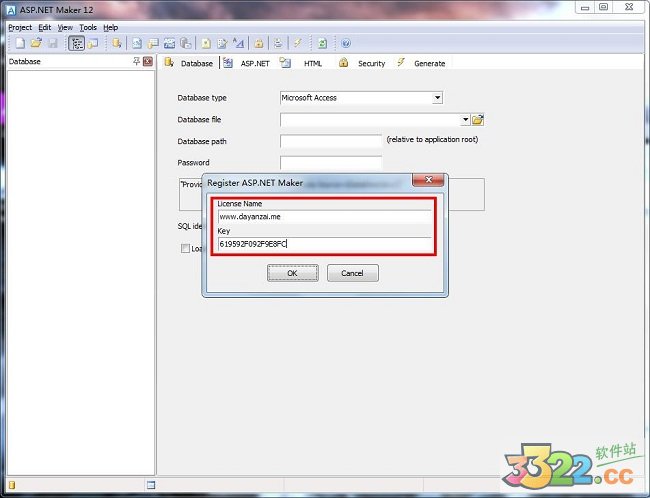Close the Database side panel
Viewport: 650px width, 498px height.
pos(148,62)
